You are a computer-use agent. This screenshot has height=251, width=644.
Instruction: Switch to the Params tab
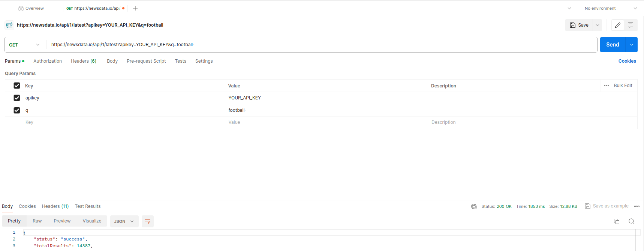(14, 61)
